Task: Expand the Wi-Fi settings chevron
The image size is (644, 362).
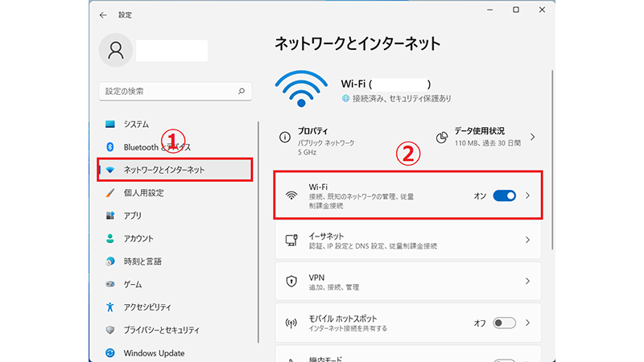Action: coord(528,195)
